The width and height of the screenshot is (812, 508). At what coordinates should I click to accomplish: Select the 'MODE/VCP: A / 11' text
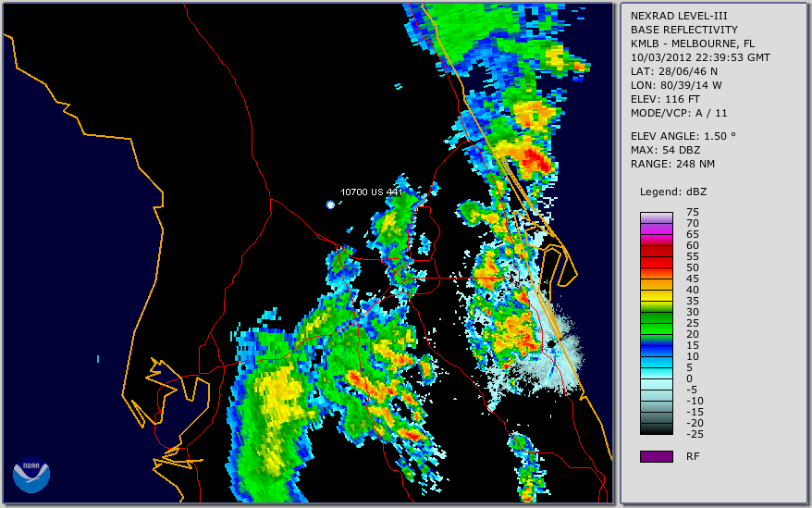(679, 113)
